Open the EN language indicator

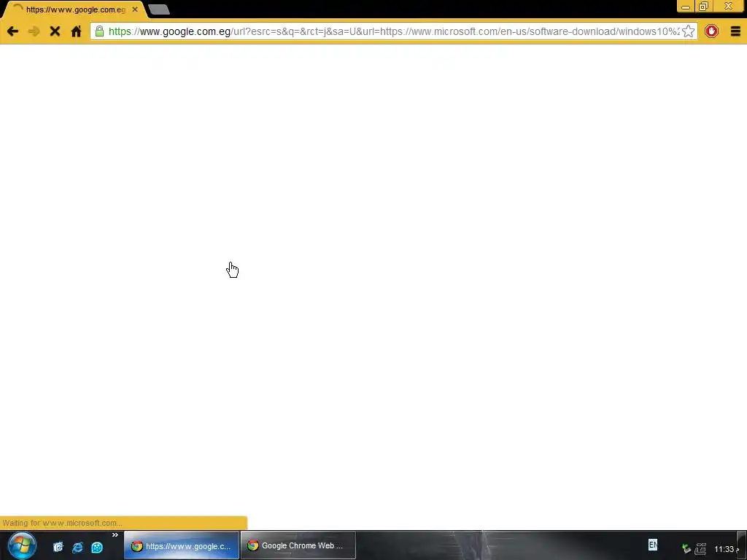pos(653,545)
